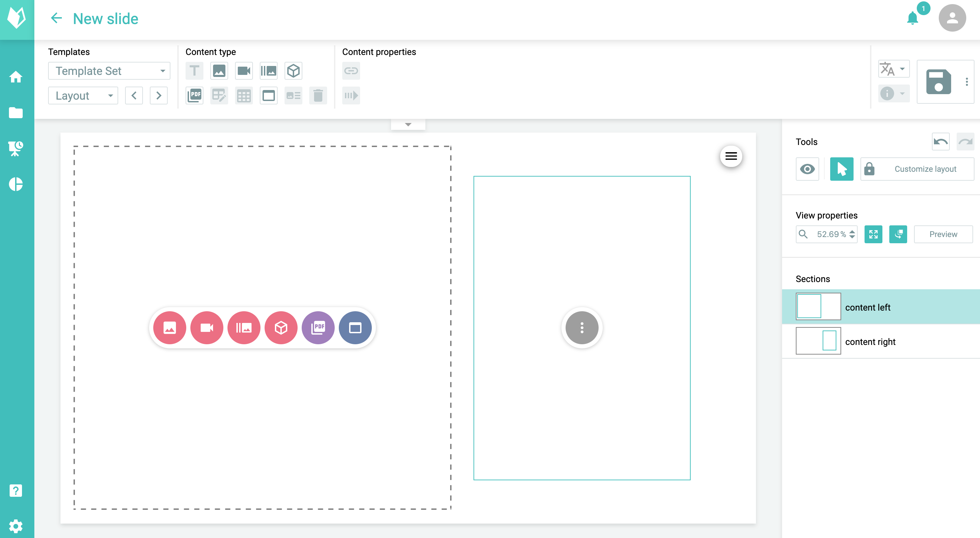Click the PDF content type toolbar icon
Viewport: 980px width, 538px height.
pyautogui.click(x=194, y=96)
